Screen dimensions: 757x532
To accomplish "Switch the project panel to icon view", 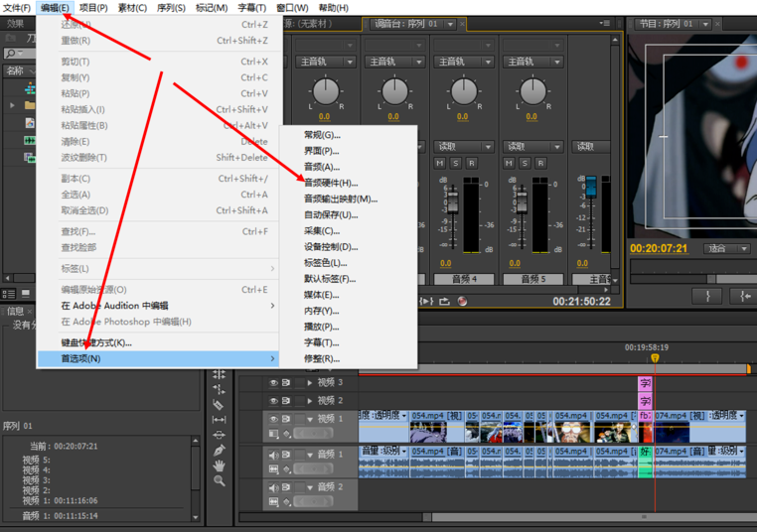I will pyautogui.click(x=26, y=293).
